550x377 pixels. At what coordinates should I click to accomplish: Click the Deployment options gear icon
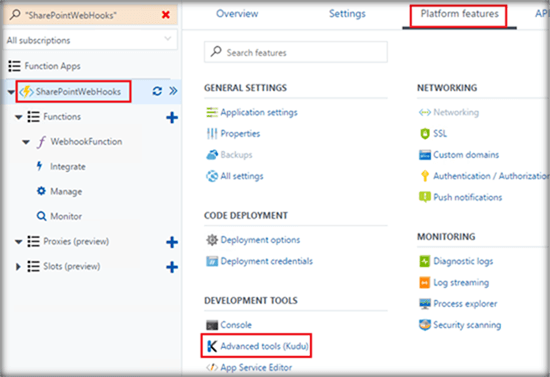click(212, 240)
